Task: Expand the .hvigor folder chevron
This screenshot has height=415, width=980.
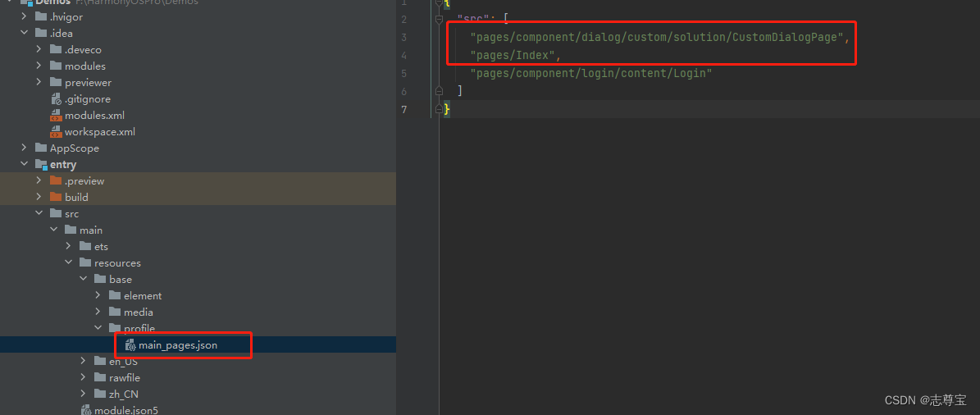Action: coord(24,17)
